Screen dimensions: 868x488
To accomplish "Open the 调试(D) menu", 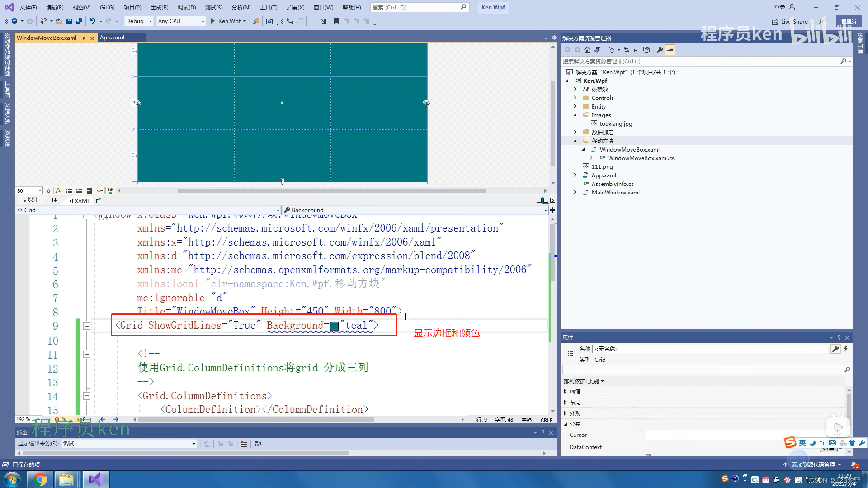I will pos(187,7).
